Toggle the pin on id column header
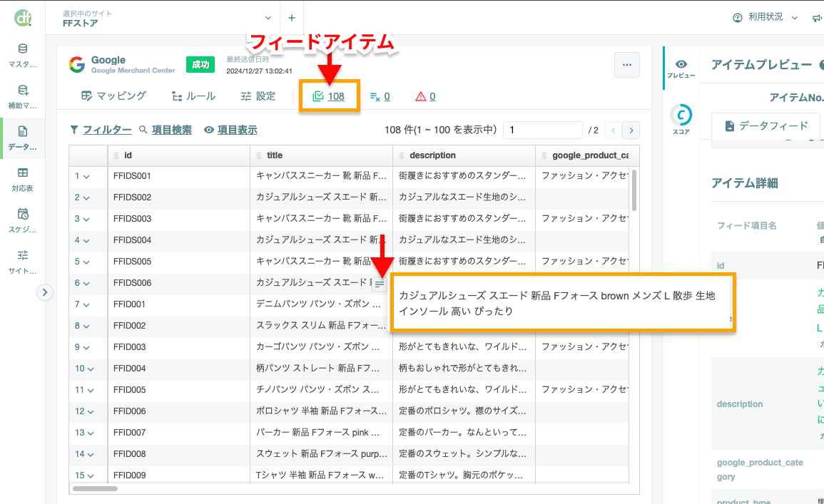 [x=117, y=156]
